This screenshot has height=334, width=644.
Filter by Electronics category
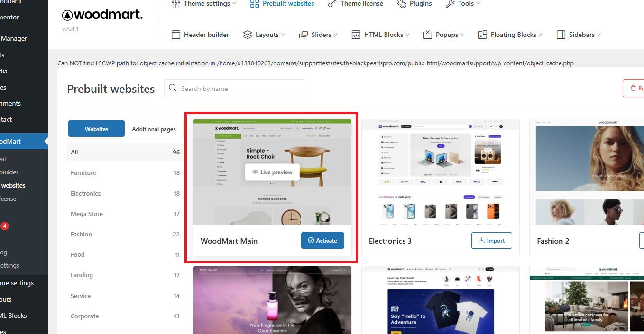[x=125, y=193]
